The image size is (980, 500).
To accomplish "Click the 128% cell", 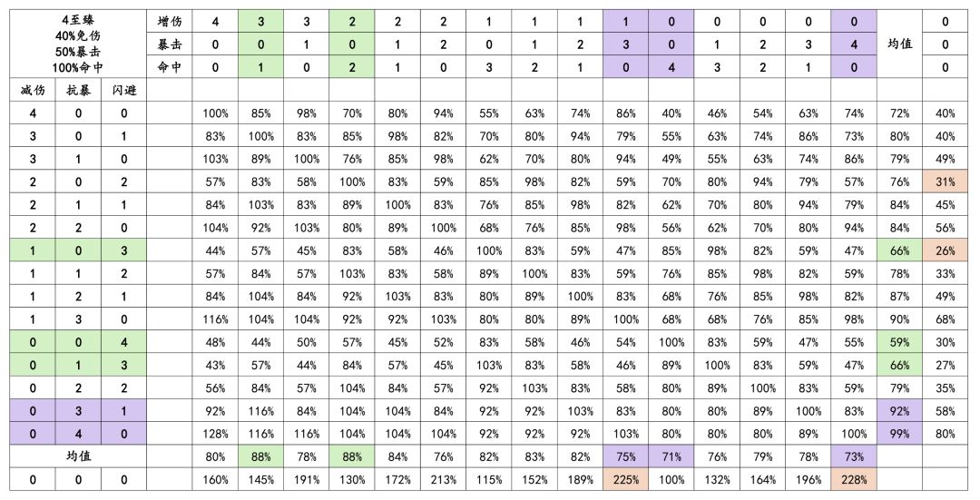I will [x=215, y=434].
